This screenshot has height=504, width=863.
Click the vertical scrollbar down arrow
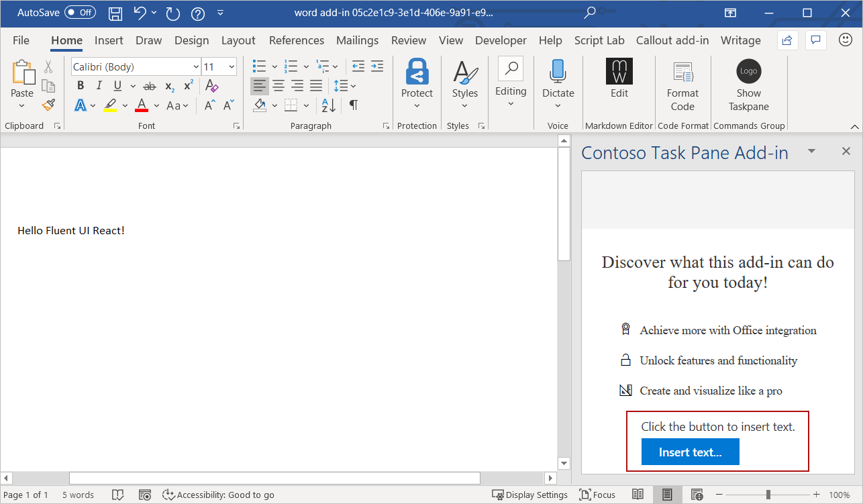(x=564, y=463)
